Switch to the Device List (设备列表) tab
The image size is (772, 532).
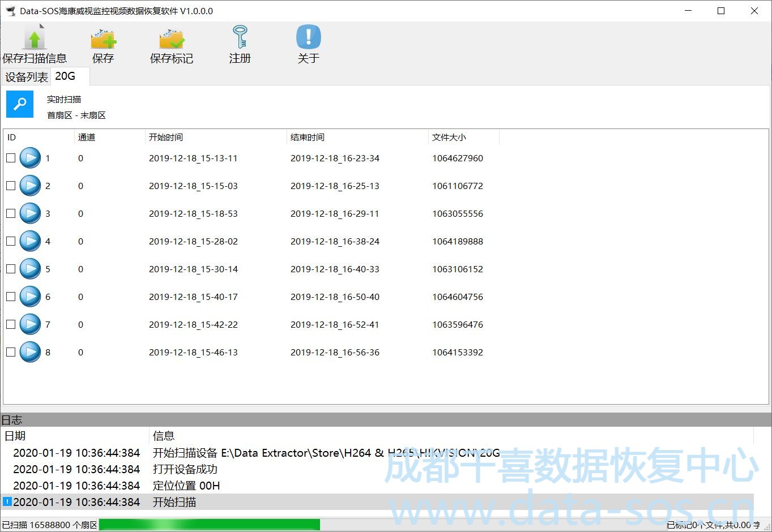[26, 77]
